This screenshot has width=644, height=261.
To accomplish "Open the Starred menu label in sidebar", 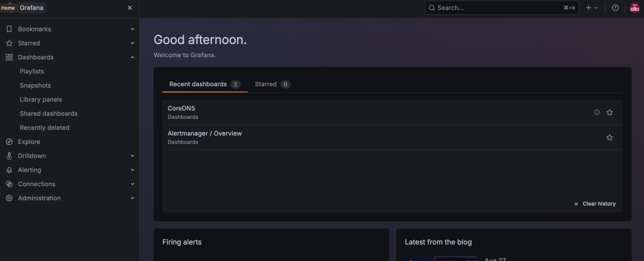I will [x=29, y=43].
